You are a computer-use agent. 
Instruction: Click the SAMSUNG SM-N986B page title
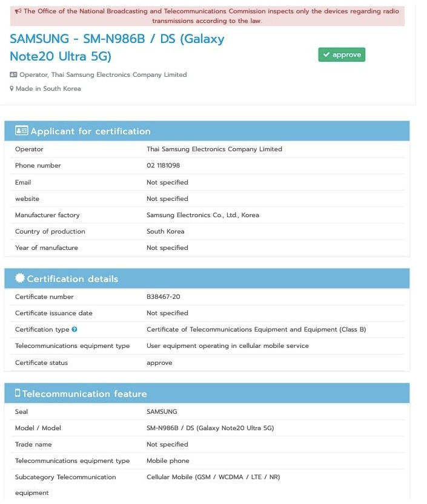pos(117,47)
